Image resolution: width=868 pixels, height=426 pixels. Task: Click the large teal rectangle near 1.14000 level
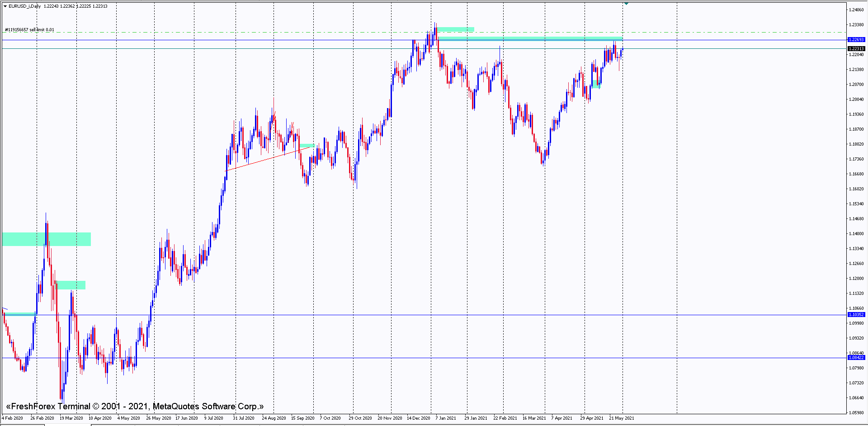tap(47, 239)
